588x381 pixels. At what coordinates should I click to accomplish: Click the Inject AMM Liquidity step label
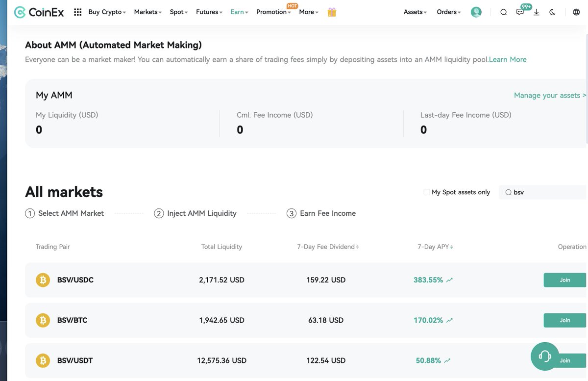click(x=202, y=213)
